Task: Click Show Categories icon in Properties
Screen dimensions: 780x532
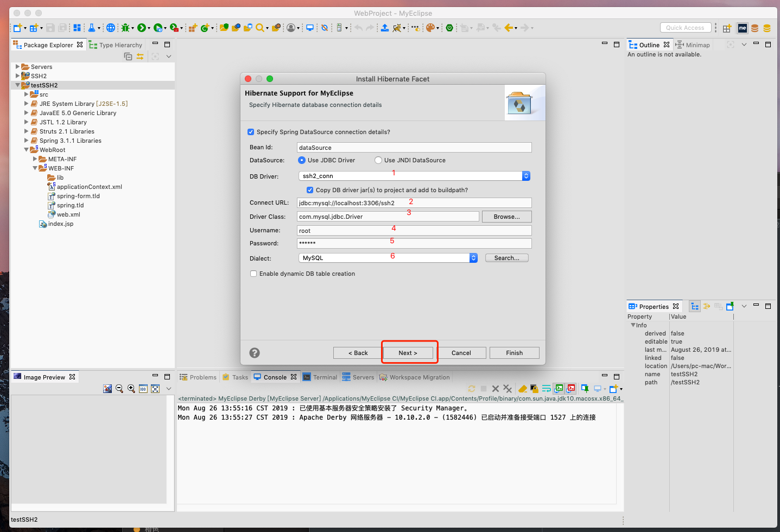Action: click(x=695, y=307)
